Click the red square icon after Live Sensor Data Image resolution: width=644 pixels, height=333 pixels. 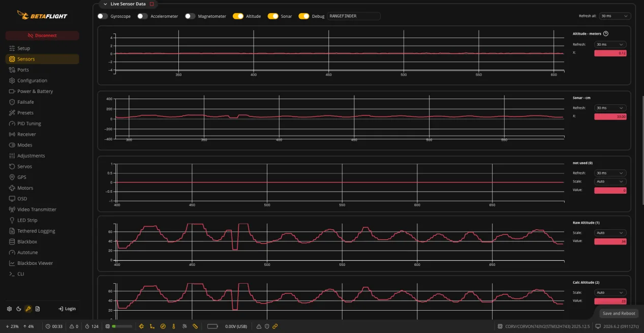click(151, 4)
